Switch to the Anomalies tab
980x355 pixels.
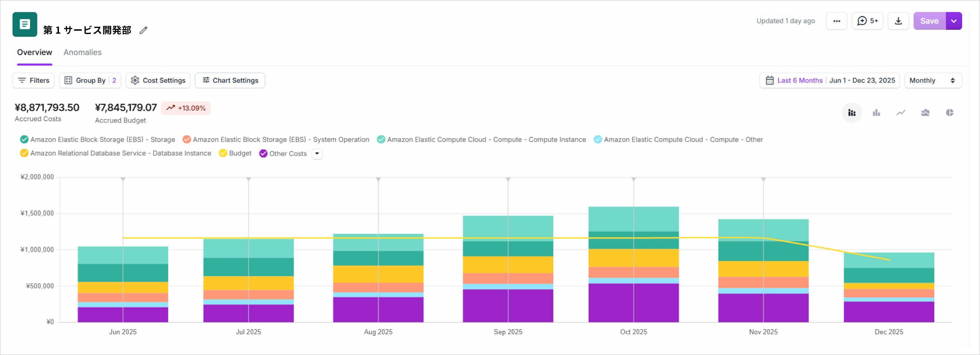tap(82, 53)
